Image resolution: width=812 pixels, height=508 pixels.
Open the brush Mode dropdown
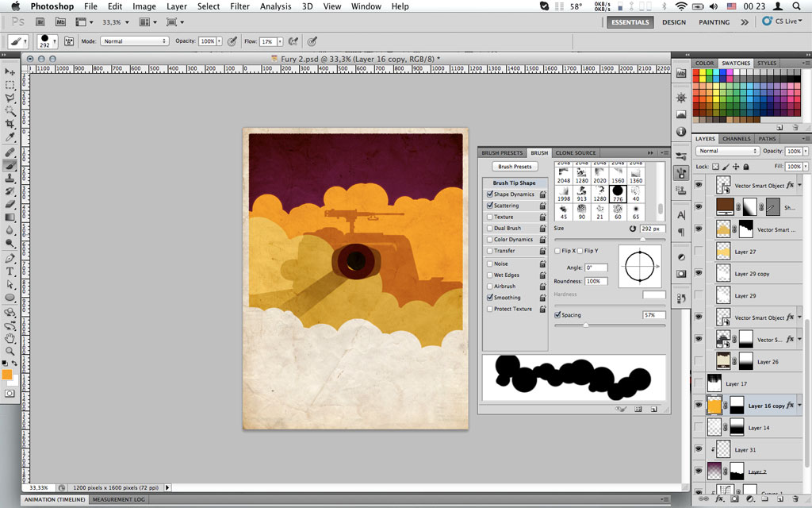135,40
